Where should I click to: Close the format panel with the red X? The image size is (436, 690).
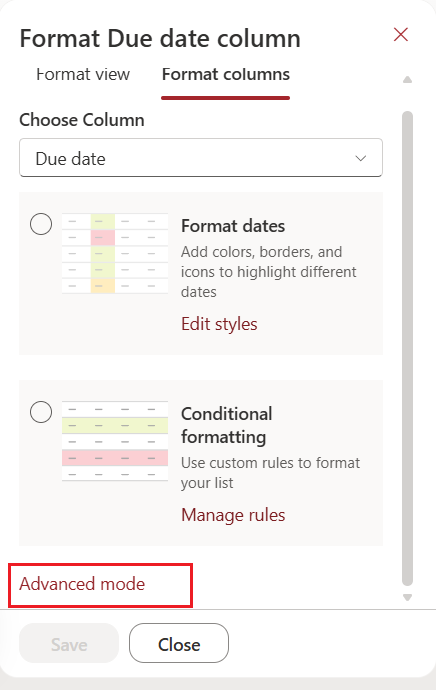pyautogui.click(x=401, y=34)
